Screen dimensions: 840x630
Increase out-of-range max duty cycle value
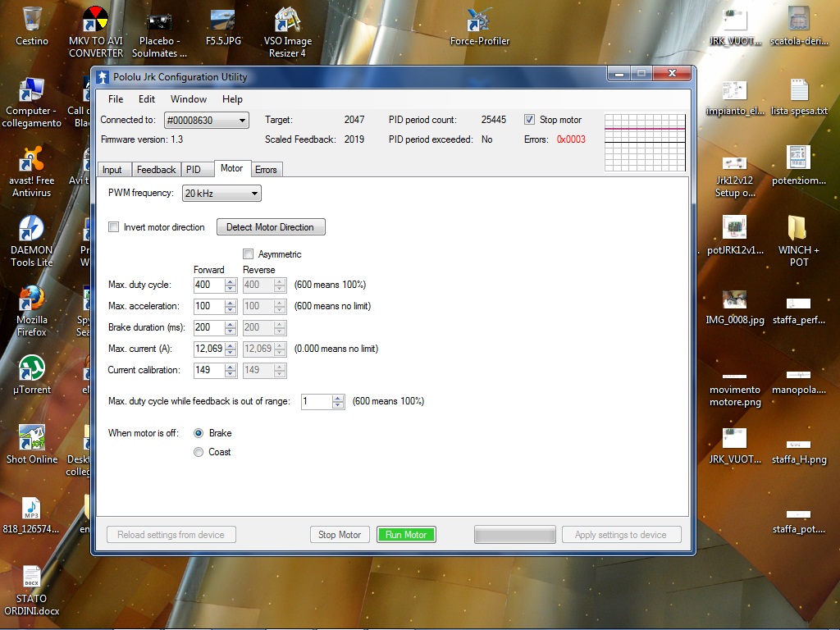(x=337, y=399)
